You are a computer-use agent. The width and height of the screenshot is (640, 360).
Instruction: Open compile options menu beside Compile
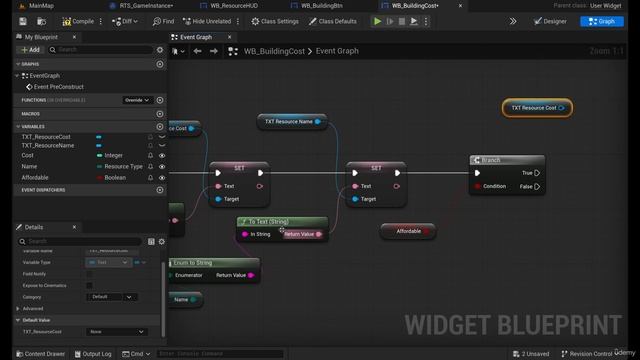pyautogui.click(x=101, y=21)
